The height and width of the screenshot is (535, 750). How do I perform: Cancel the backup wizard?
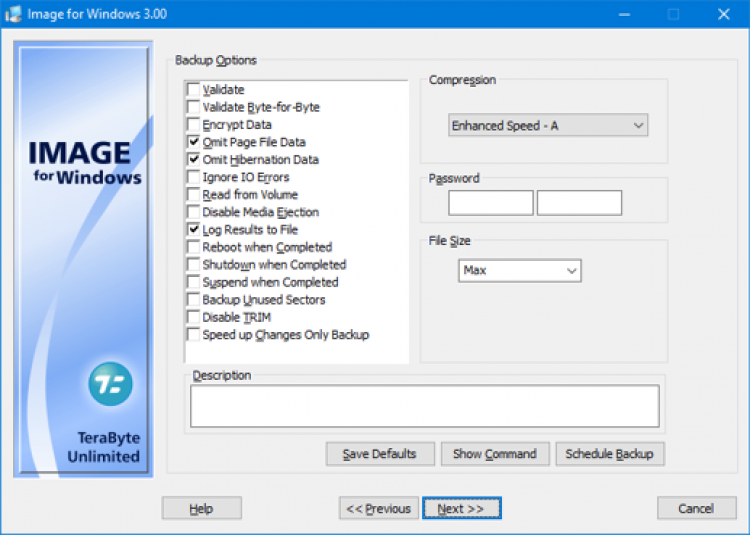point(696,508)
